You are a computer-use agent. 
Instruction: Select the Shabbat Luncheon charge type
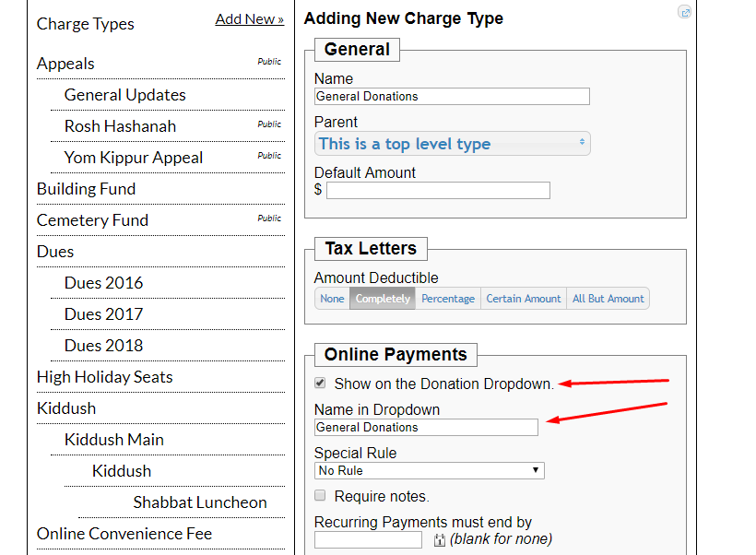coord(200,502)
